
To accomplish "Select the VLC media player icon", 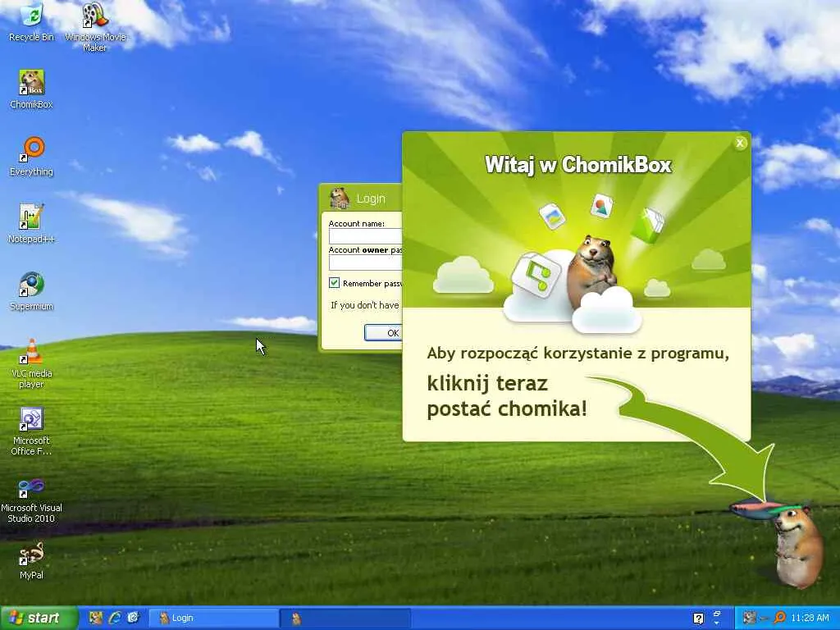I will point(32,363).
